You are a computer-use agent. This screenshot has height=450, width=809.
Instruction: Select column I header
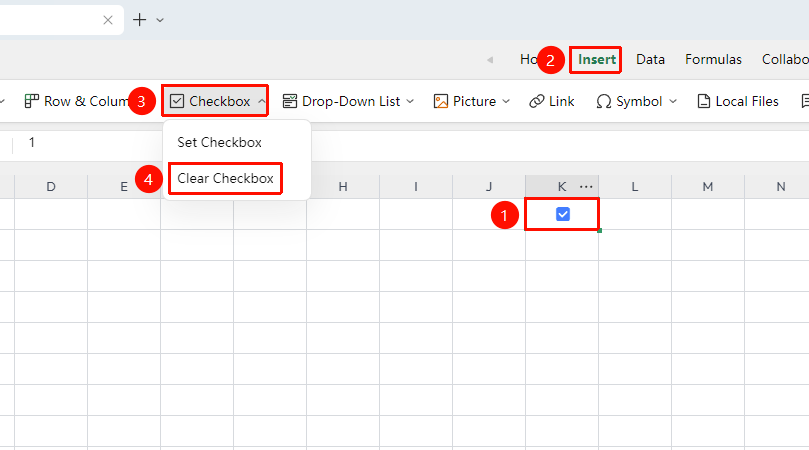pos(416,187)
